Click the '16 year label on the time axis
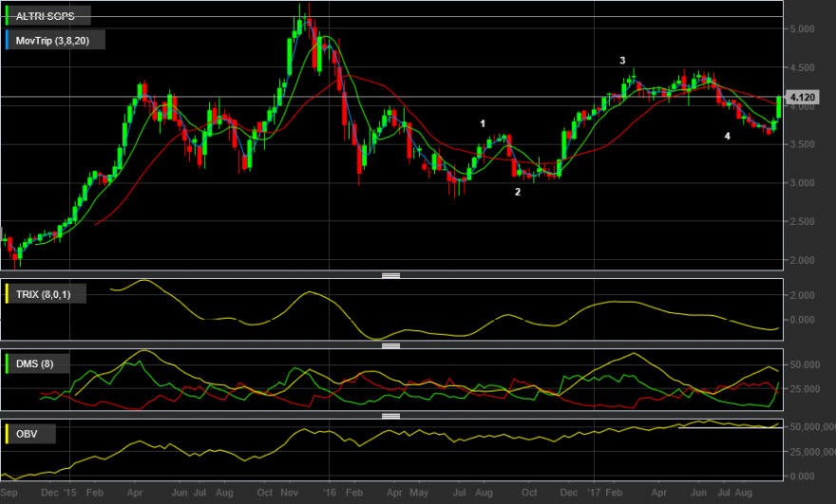The image size is (836, 504). (x=330, y=493)
